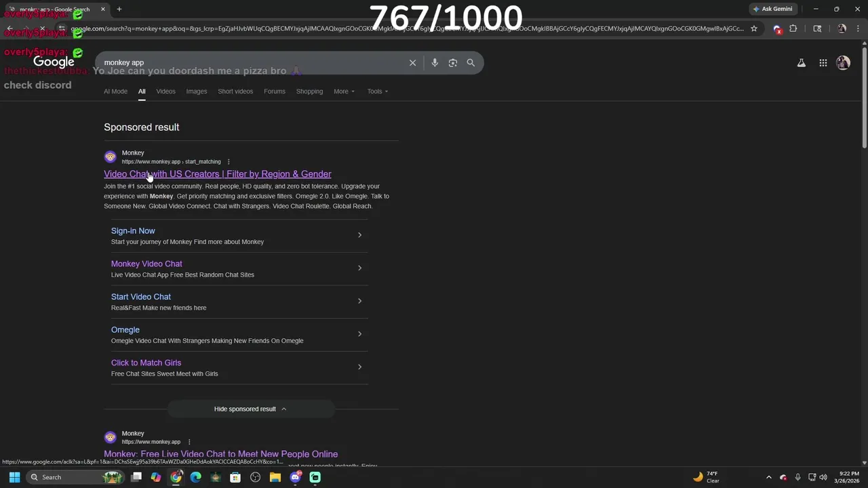Viewport: 868px width, 488px height.
Task: Switch to Chrome in taskbar
Action: tap(176, 477)
